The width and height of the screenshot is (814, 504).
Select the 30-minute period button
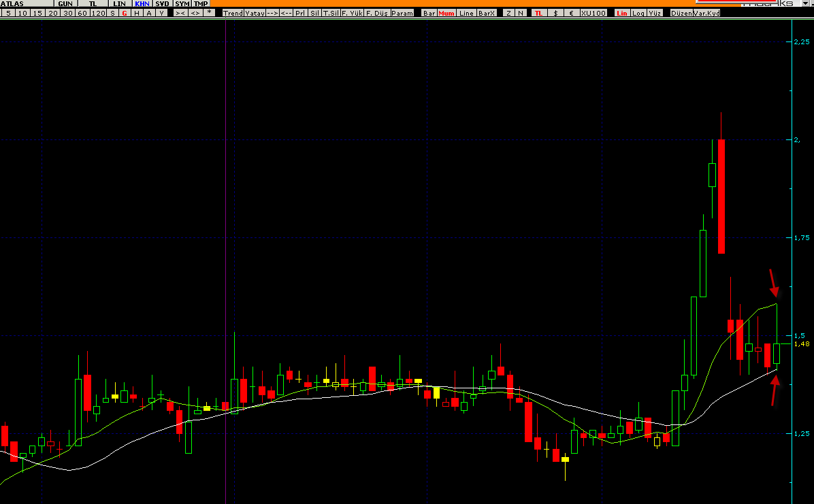coord(67,13)
